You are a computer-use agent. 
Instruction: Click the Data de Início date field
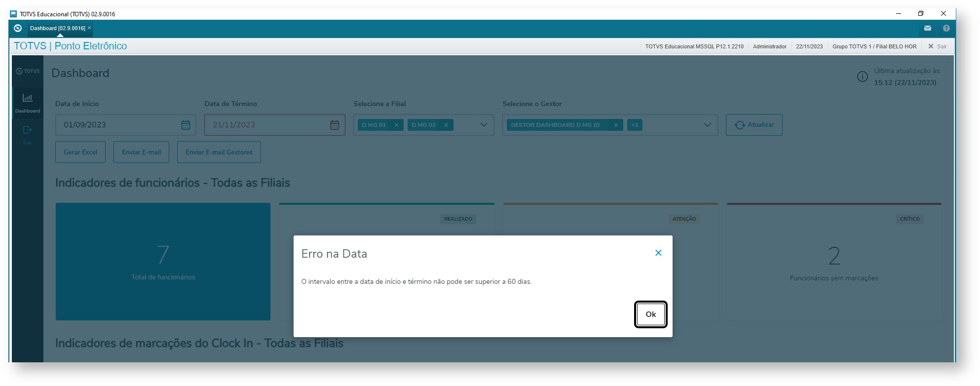[x=126, y=125]
